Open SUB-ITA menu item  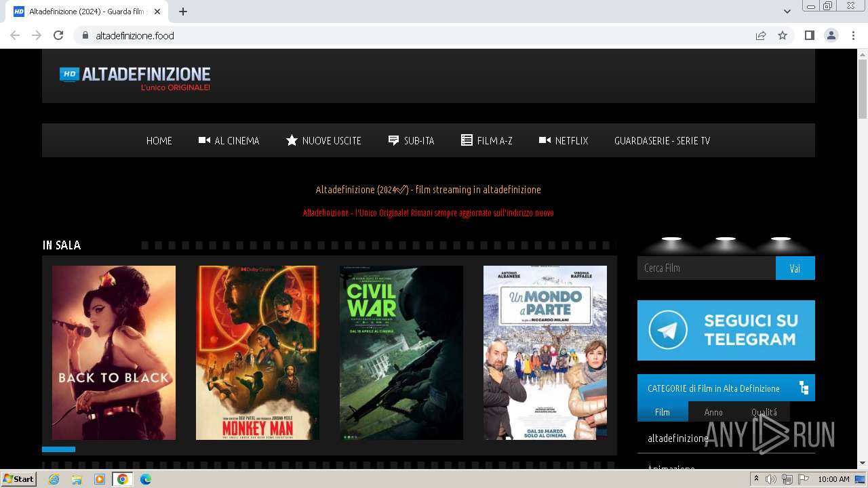[412, 140]
